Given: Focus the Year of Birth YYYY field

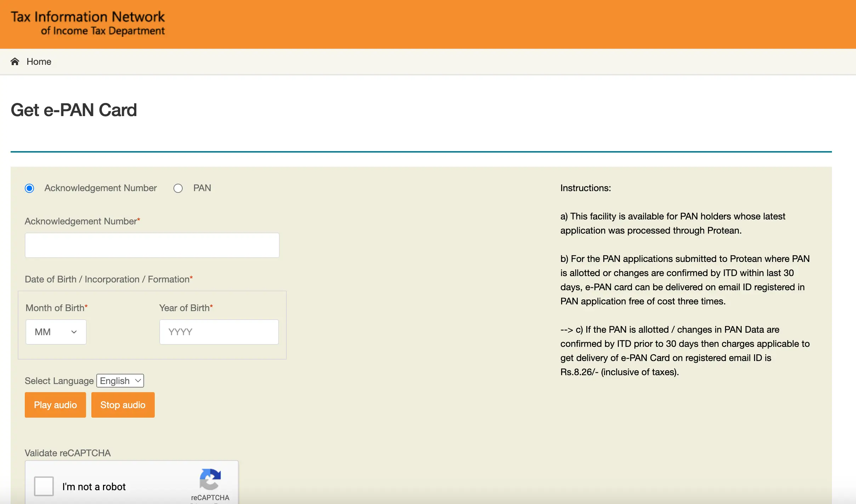Looking at the screenshot, I should (x=219, y=332).
